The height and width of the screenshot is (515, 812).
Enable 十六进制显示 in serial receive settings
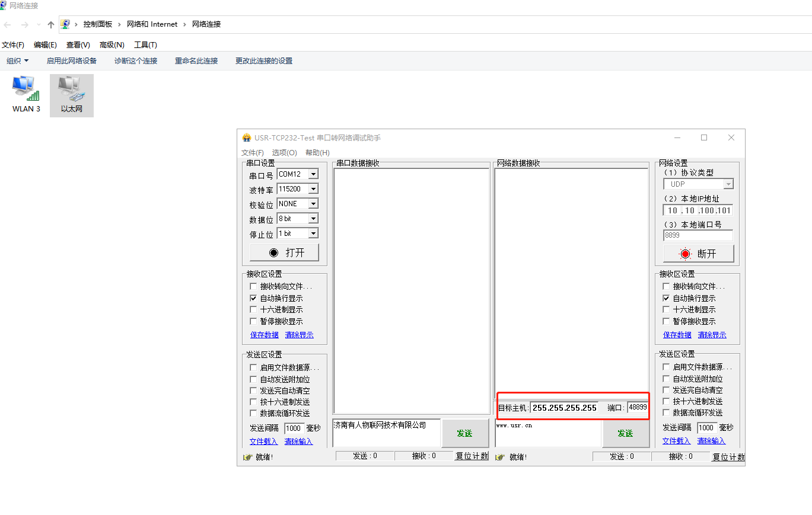pos(253,309)
